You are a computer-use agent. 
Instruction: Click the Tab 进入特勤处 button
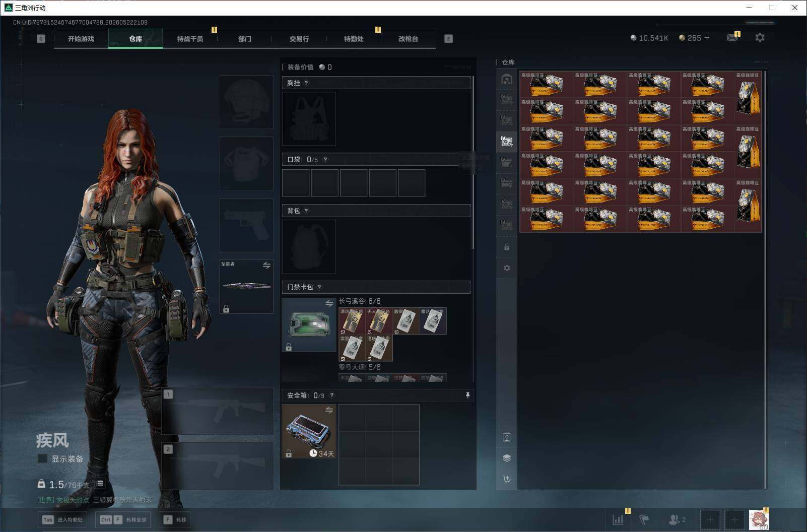tap(62, 520)
